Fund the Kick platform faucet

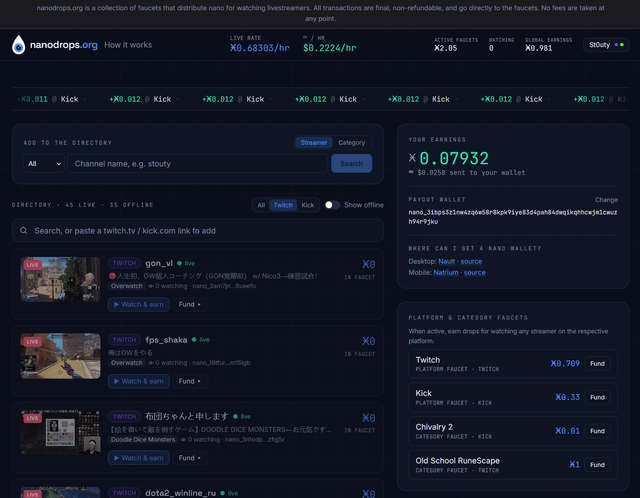coord(597,397)
